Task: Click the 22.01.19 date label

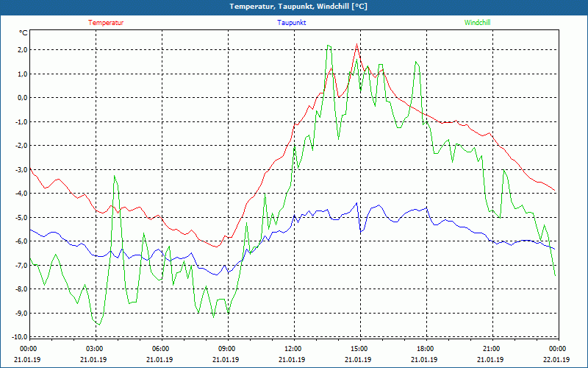Action: coord(556,359)
